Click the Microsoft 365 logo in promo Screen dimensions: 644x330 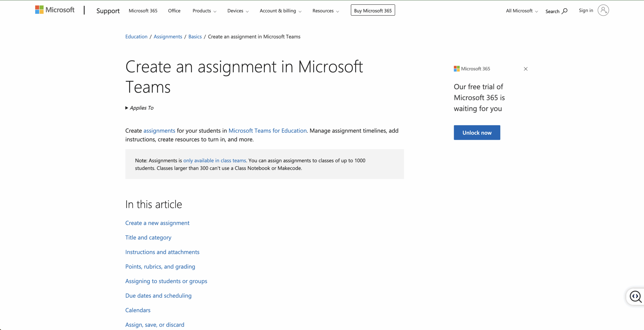coord(472,69)
